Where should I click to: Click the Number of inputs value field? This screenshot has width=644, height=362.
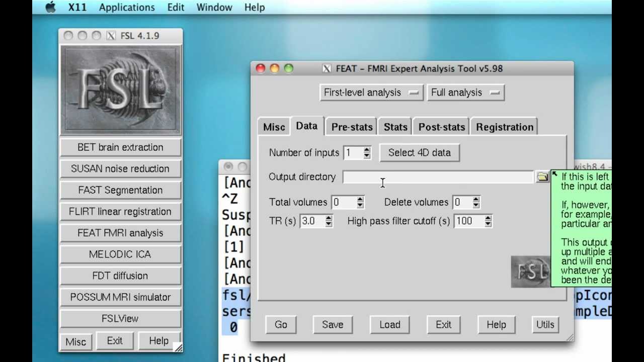[353, 153]
